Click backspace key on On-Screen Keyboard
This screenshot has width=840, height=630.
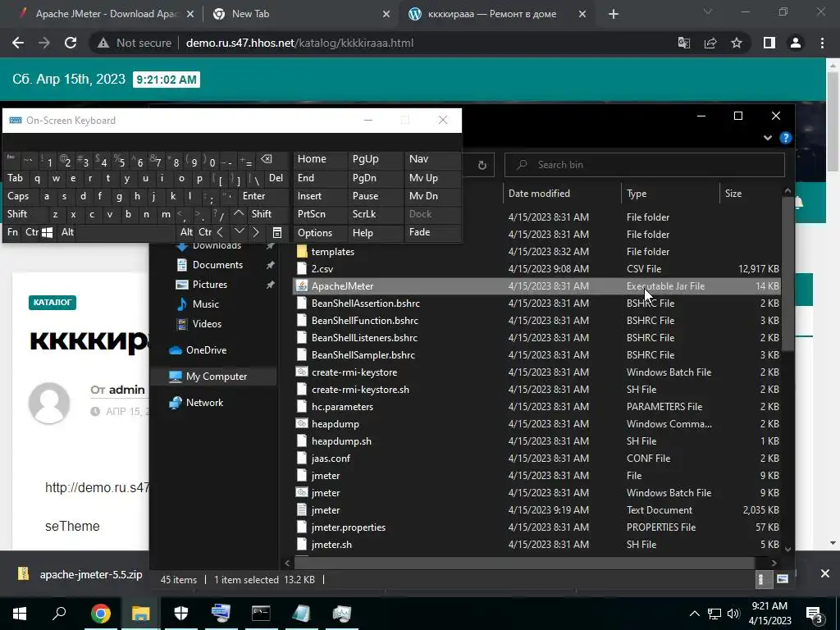click(x=267, y=159)
